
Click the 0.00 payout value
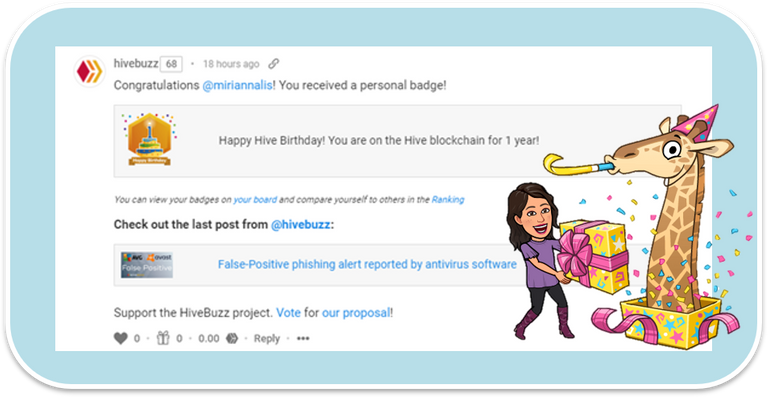point(209,338)
